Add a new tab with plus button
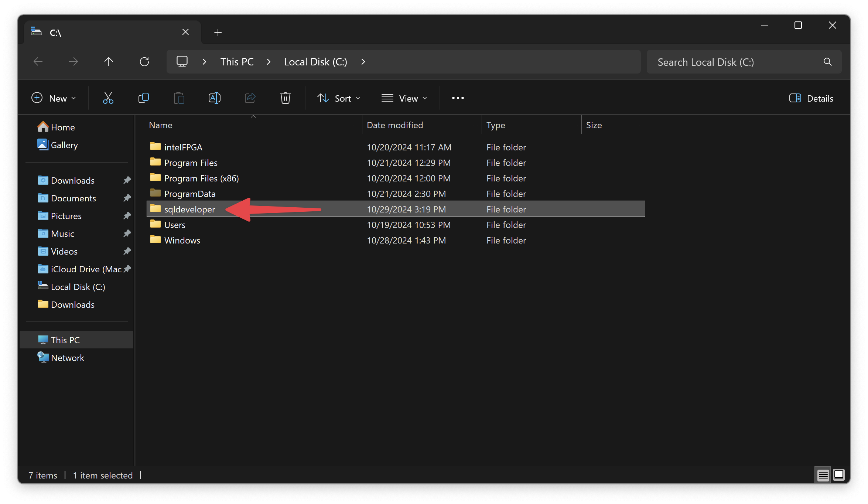868x504 pixels. 218,33
